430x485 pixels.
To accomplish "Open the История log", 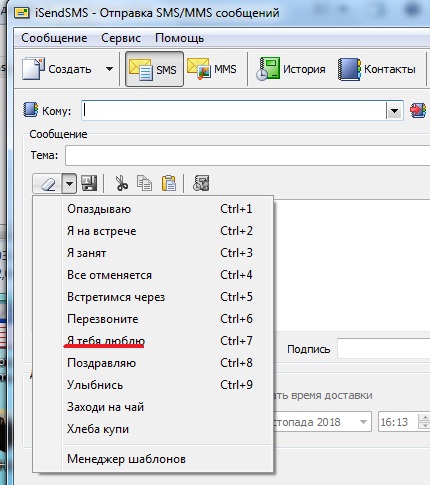I will (291, 69).
